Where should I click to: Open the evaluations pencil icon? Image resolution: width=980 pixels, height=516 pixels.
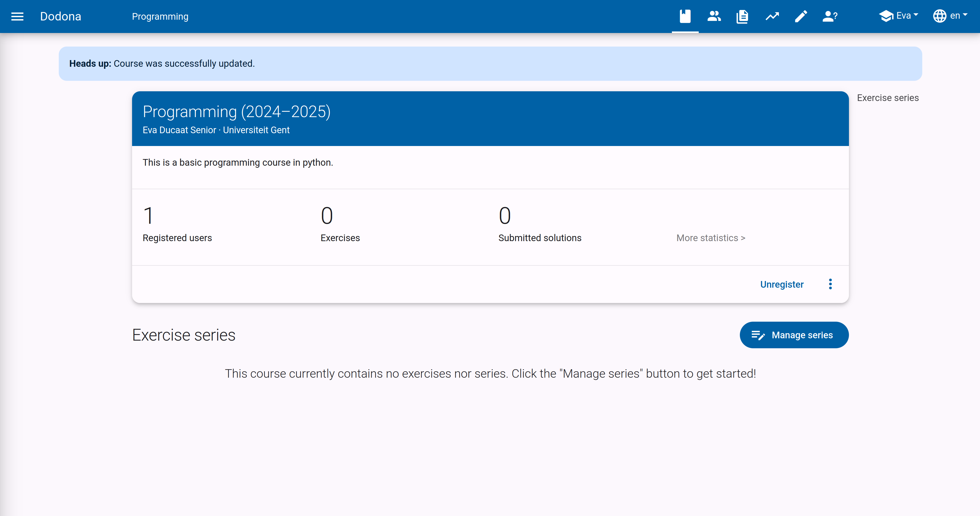click(801, 16)
